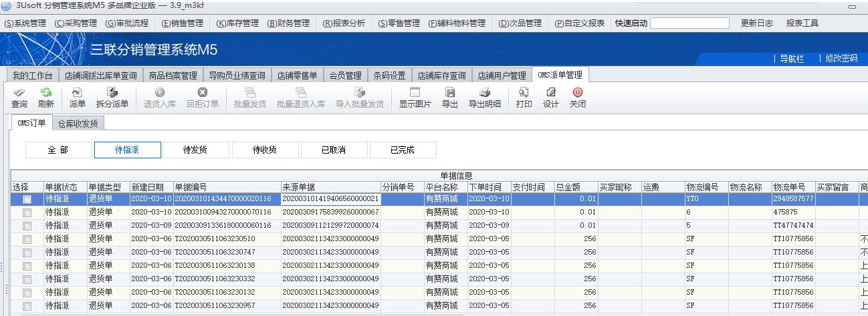This screenshot has height=316, width=868.
Task: Click the 来源单据 column header
Action: pyautogui.click(x=331, y=186)
